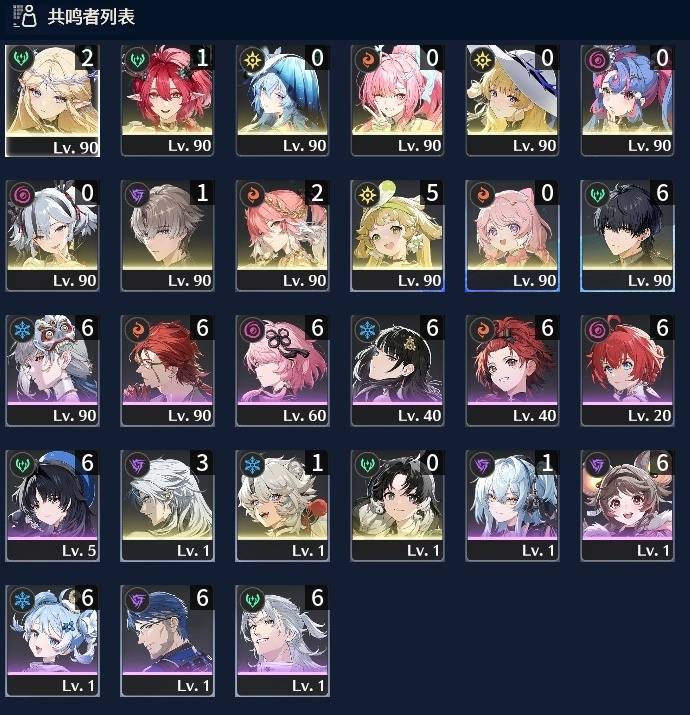The width and height of the screenshot is (690, 715).
Task: Click the Glacio snowflake icon on lion-mask character card
Action: (22, 330)
